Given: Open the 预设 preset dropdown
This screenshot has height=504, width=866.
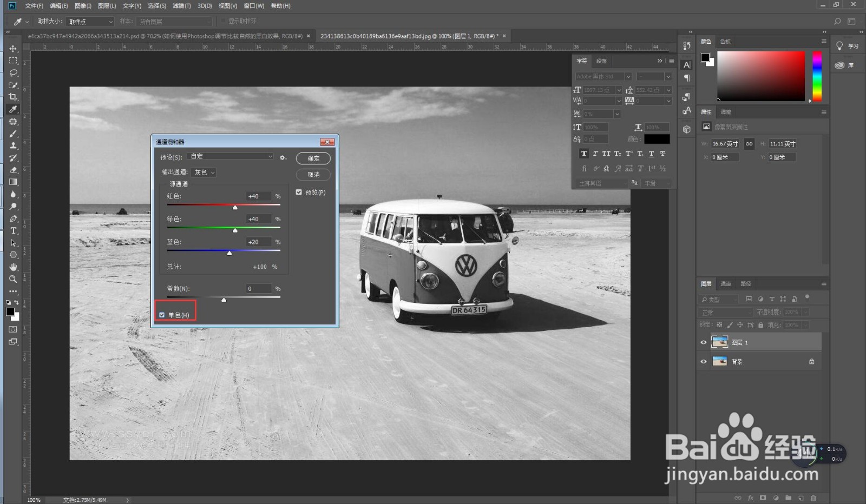Looking at the screenshot, I should (x=231, y=156).
